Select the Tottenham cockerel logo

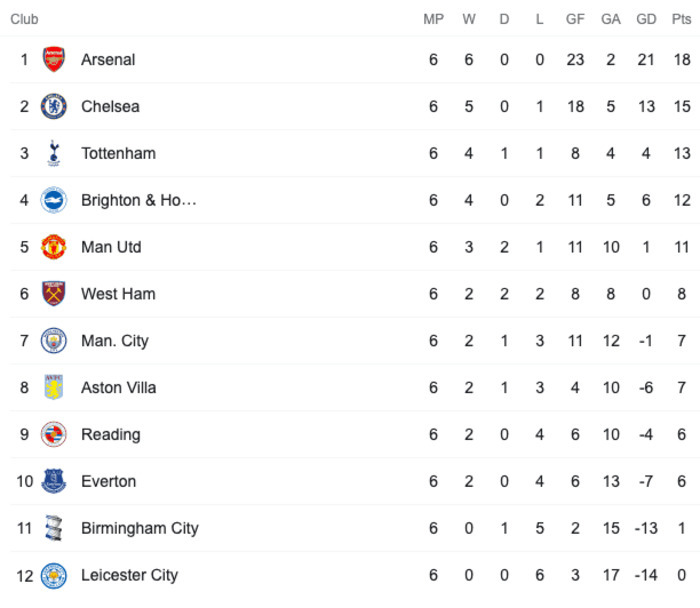54,153
